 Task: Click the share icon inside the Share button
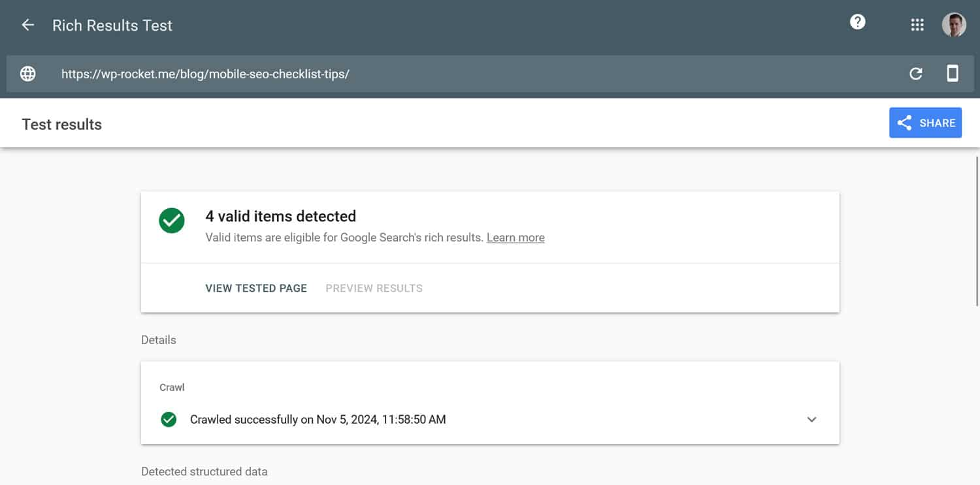click(x=904, y=122)
